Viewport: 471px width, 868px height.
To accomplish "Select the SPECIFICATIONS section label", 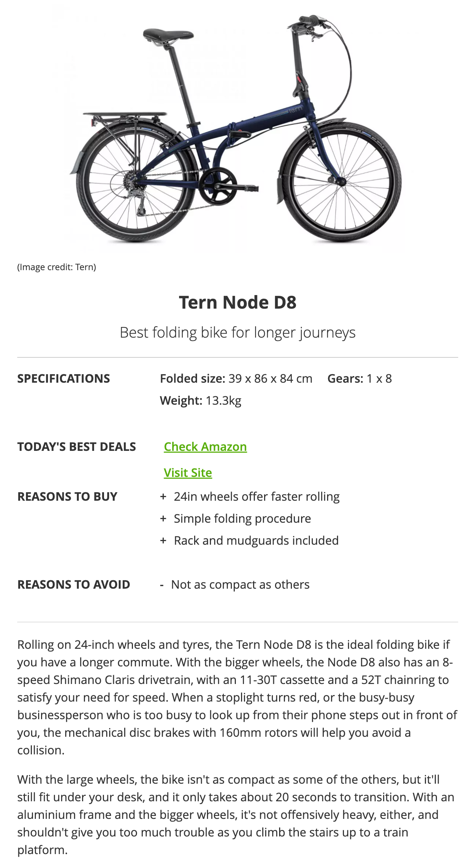I will pyautogui.click(x=64, y=378).
